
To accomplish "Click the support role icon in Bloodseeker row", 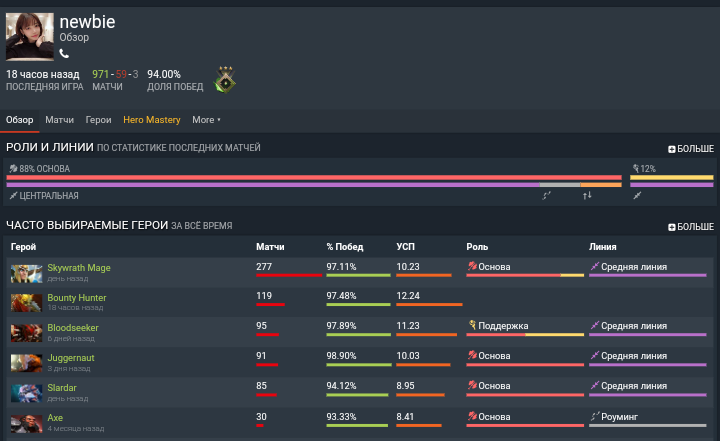I will pyautogui.click(x=471, y=326).
